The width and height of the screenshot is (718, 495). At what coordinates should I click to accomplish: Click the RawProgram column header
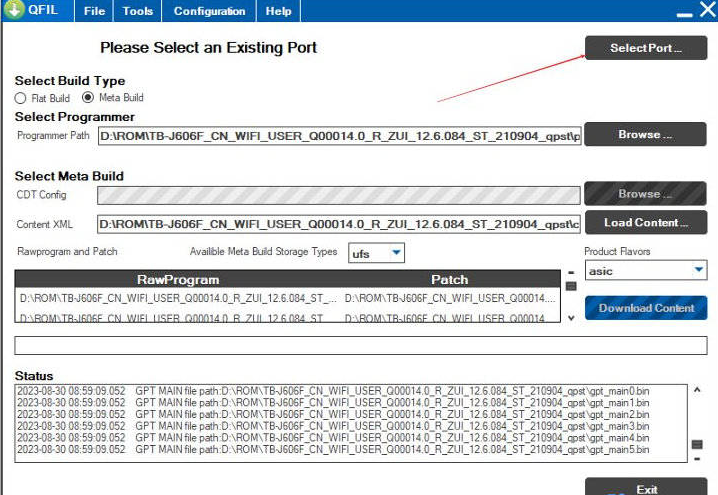[x=178, y=279]
